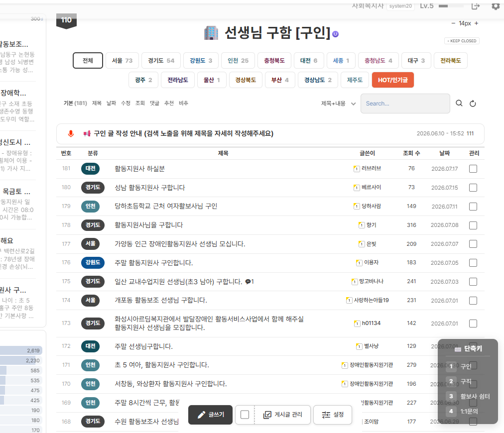Check the box for post 180

(x=473, y=188)
